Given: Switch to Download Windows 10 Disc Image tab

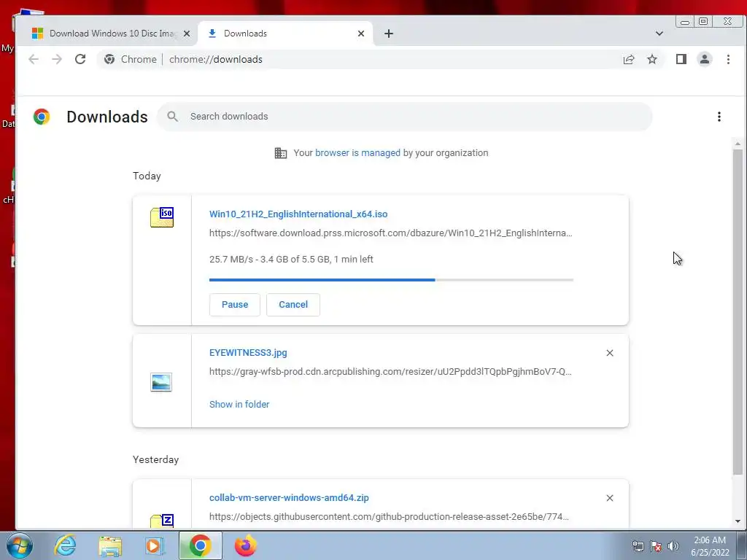Looking at the screenshot, I should [x=106, y=34].
